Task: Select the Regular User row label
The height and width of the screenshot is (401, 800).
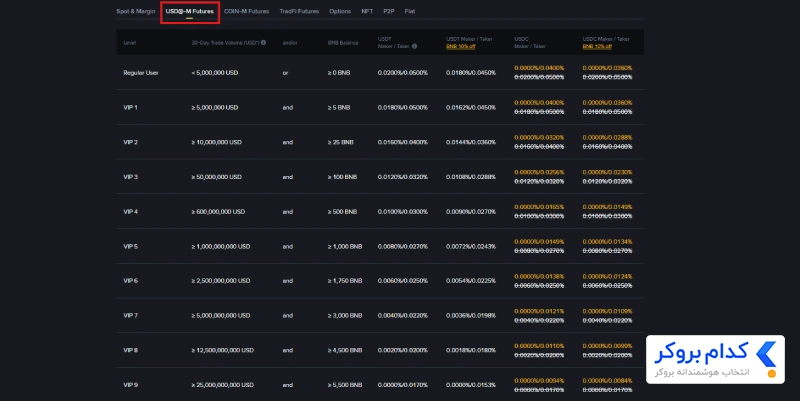Action: (141, 73)
